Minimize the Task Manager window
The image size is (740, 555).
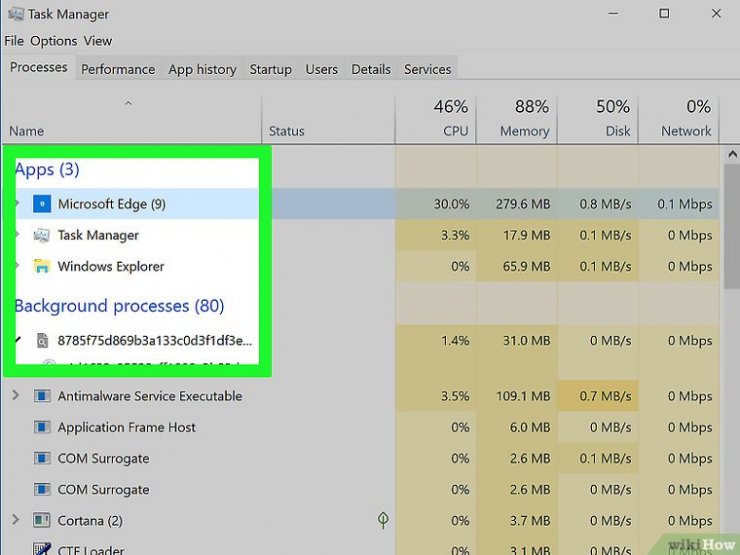click(613, 14)
